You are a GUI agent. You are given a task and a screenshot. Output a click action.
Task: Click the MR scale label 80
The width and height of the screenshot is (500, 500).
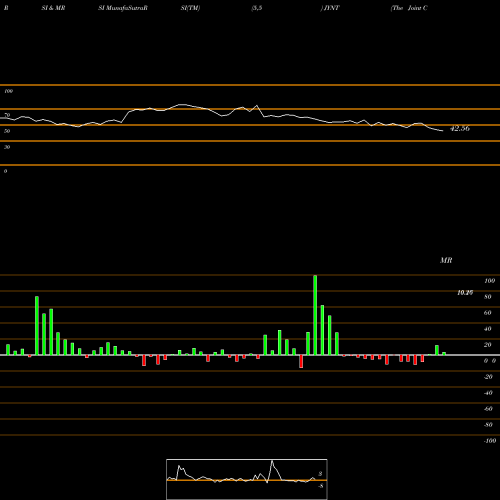pos(488,297)
